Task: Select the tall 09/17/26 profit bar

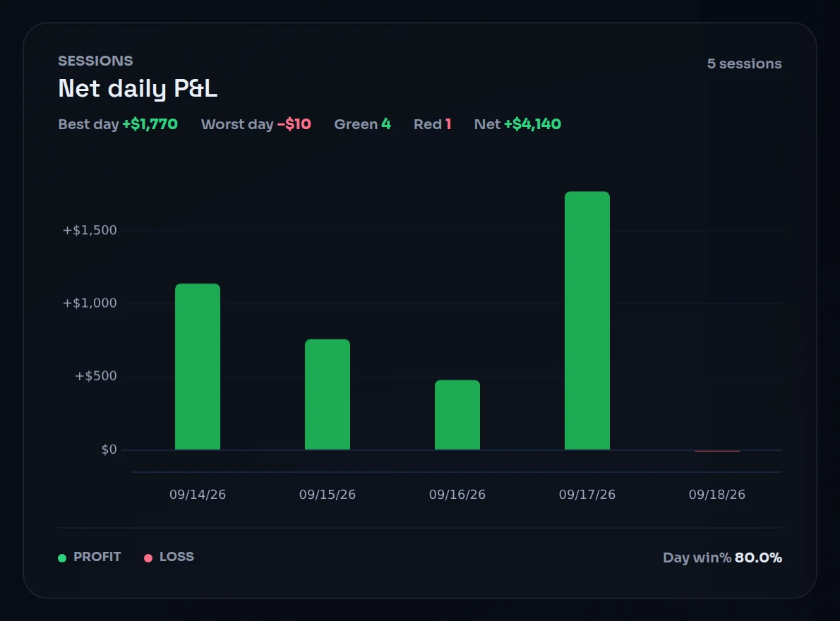Action: tap(587, 320)
